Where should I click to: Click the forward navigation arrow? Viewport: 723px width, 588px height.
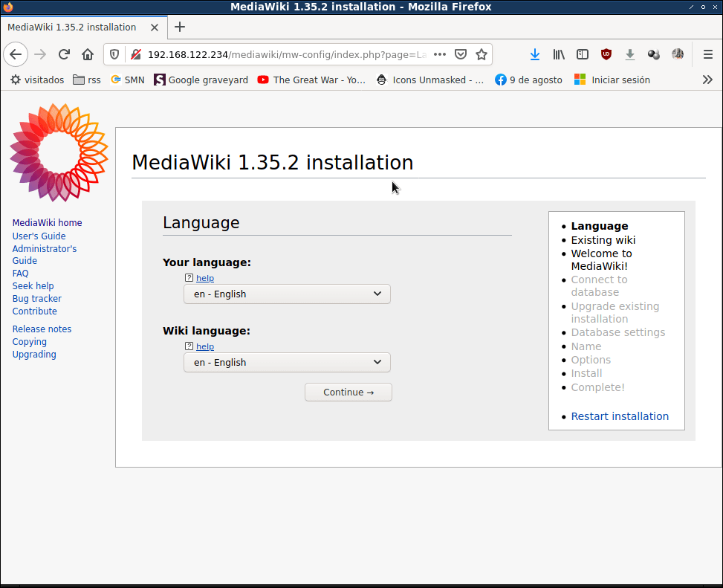[40, 54]
